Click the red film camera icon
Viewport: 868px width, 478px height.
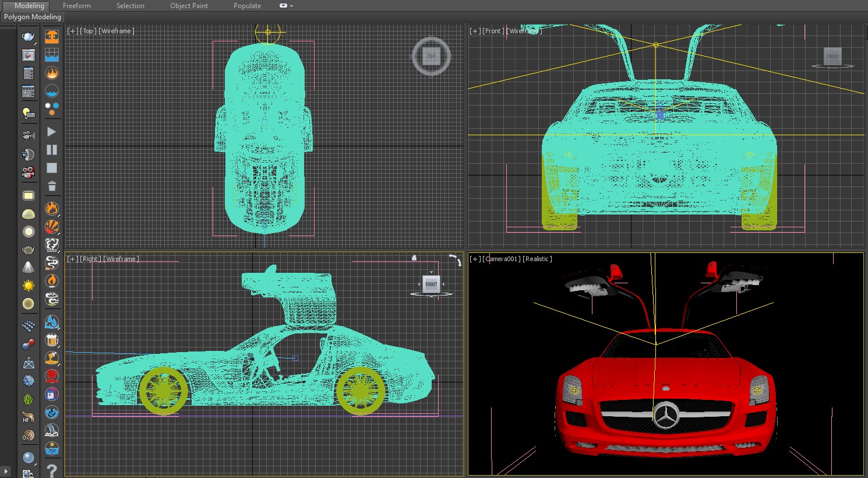(28, 173)
